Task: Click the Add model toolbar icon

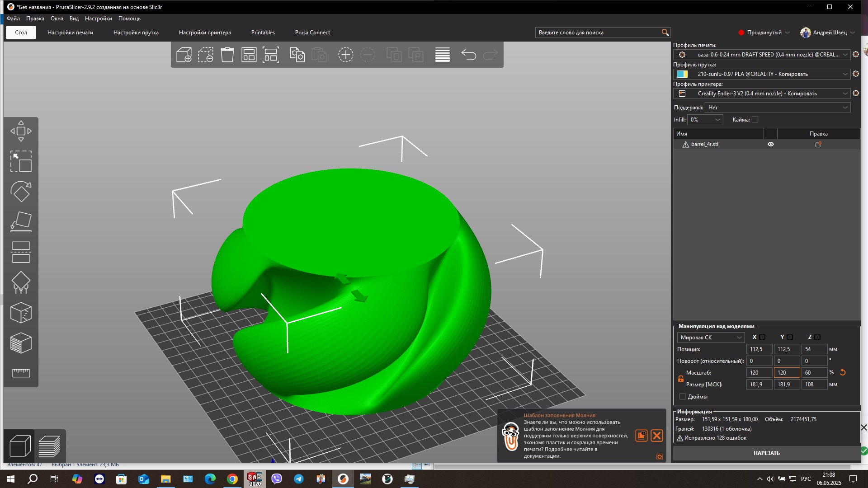Action: [x=184, y=55]
